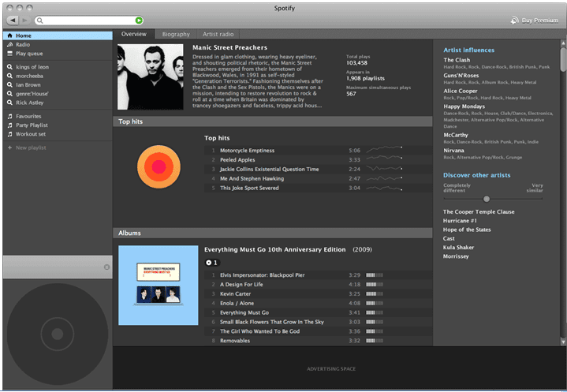Click the Top hits orange circle artwork
Viewport: 567px width, 392px height.
[159, 166]
